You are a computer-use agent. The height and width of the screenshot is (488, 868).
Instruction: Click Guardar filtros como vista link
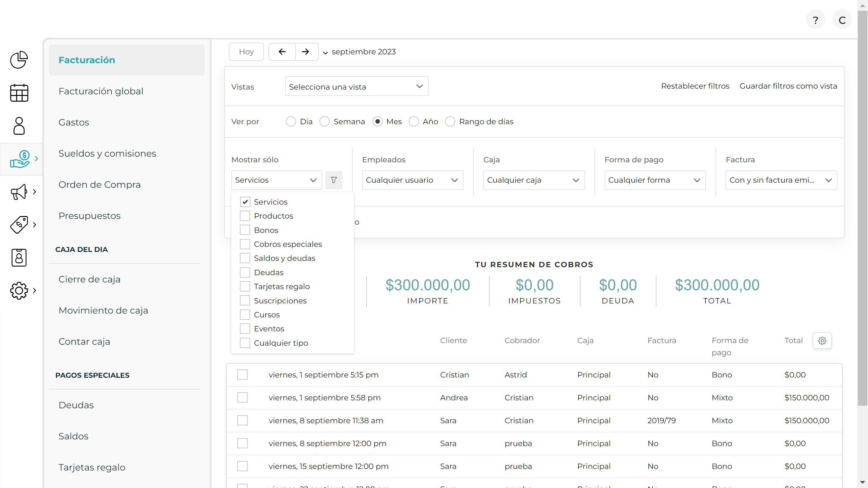coord(788,86)
